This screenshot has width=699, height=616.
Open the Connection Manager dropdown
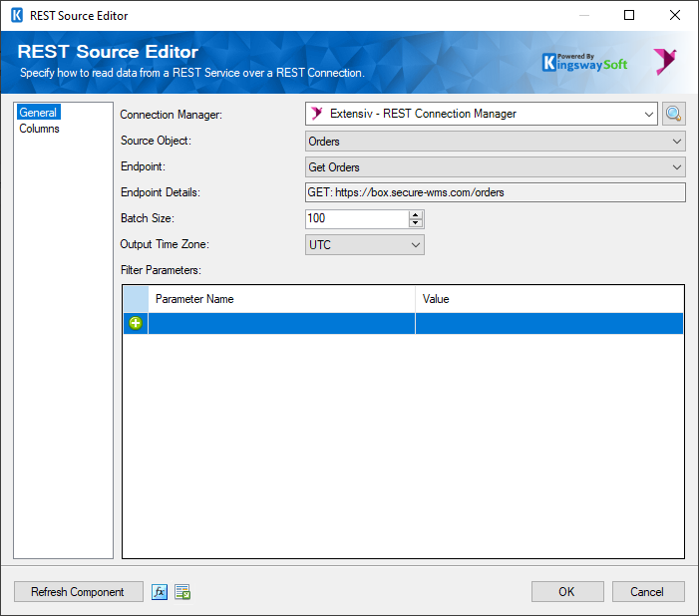point(481,114)
